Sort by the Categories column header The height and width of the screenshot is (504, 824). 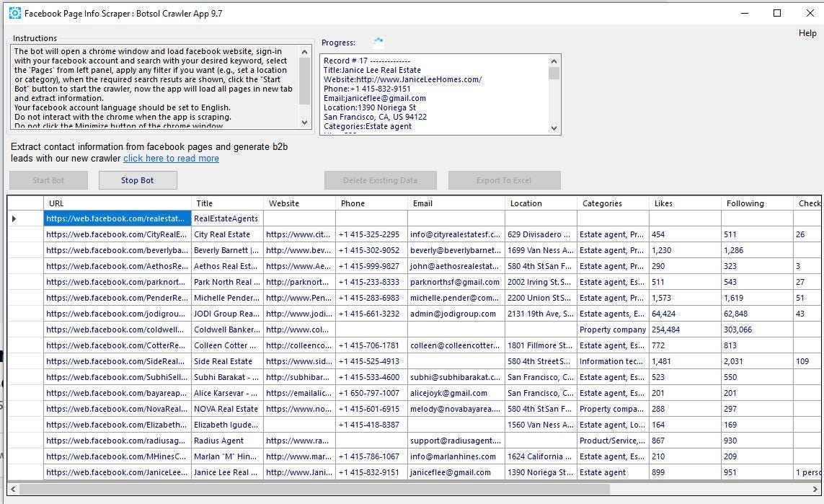[x=613, y=203]
